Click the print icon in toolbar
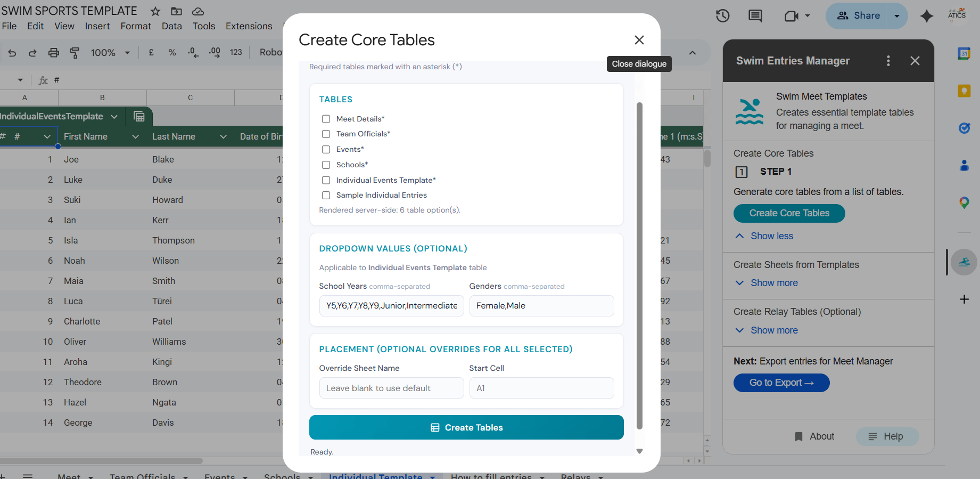 [x=54, y=52]
